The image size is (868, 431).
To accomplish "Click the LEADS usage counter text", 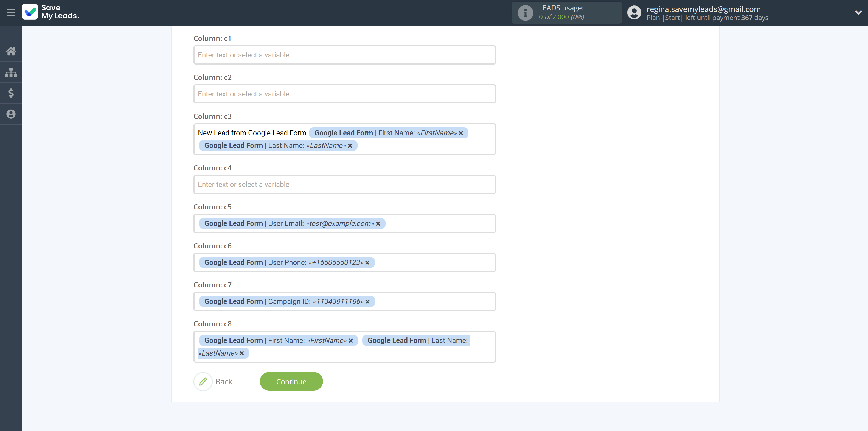I will [x=561, y=17].
